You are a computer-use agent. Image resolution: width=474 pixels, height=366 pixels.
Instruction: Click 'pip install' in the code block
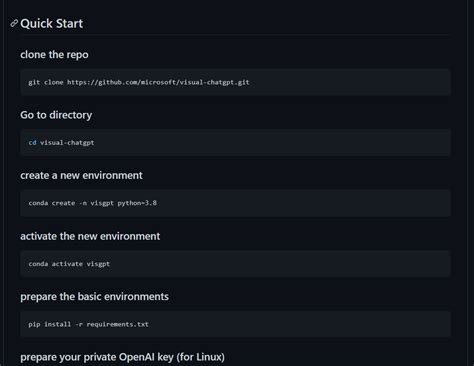point(50,324)
